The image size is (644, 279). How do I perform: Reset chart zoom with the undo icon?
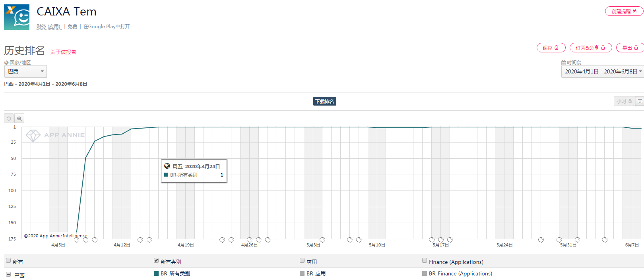tap(9, 118)
